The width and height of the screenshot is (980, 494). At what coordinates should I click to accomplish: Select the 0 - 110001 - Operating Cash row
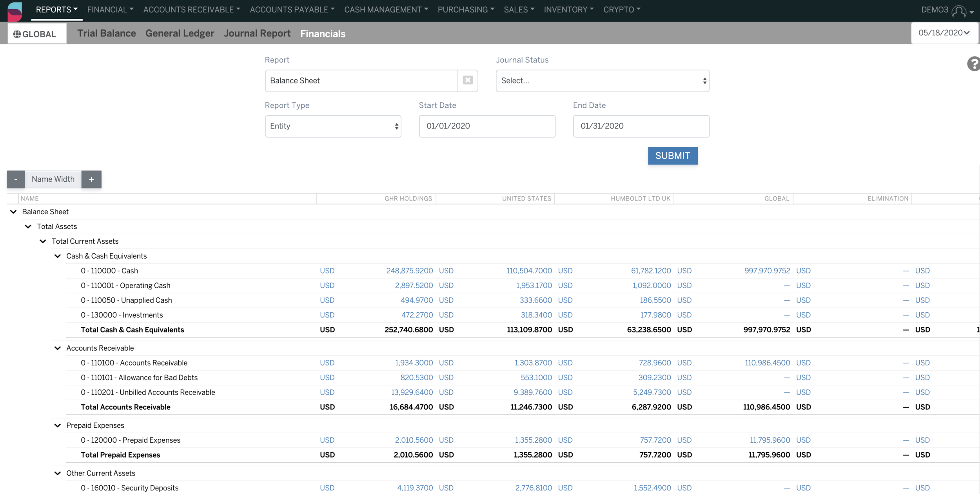[125, 286]
